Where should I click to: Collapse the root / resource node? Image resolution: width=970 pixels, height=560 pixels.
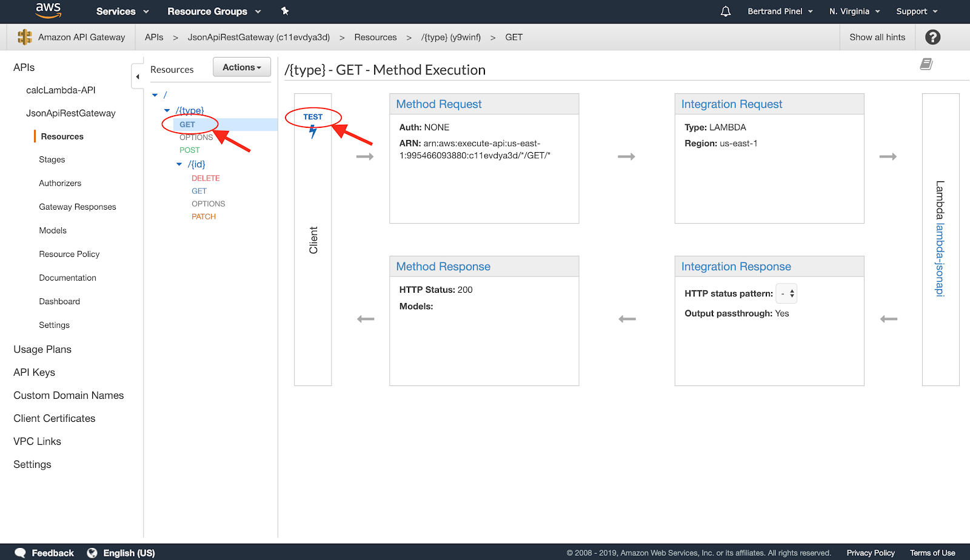155,95
